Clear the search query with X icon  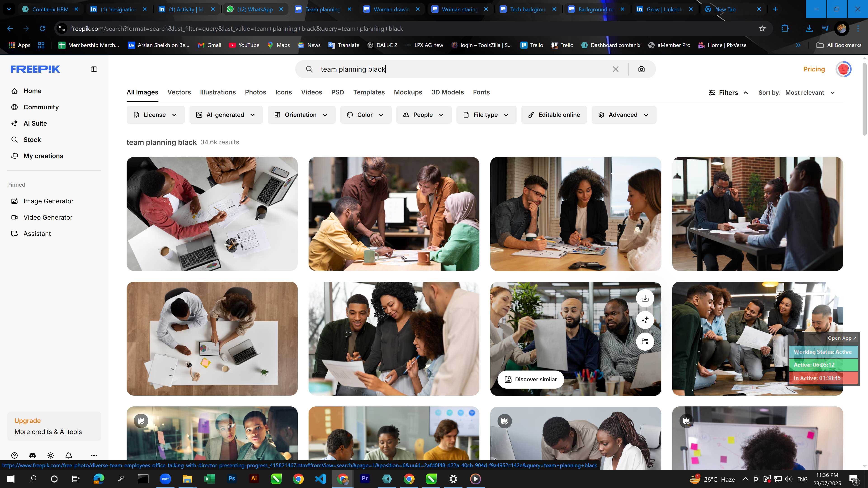click(x=616, y=69)
